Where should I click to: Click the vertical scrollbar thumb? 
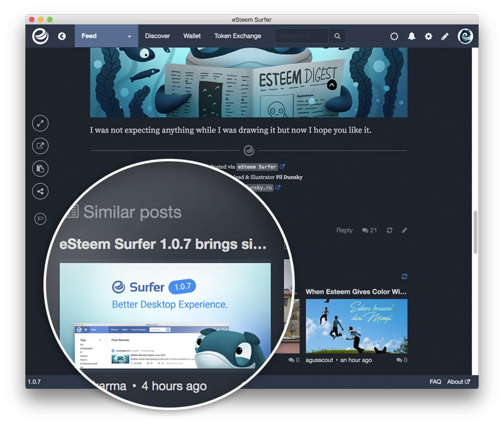click(x=476, y=232)
